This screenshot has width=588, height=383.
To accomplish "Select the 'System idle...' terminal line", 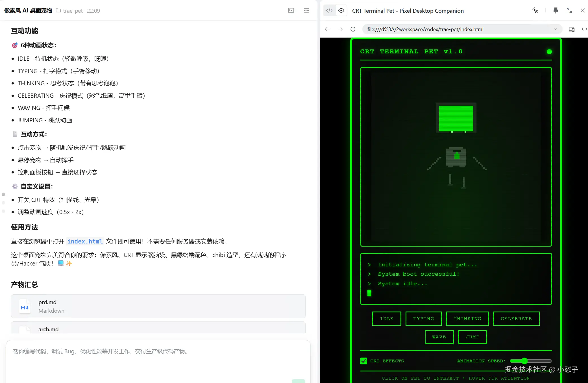I will point(402,284).
